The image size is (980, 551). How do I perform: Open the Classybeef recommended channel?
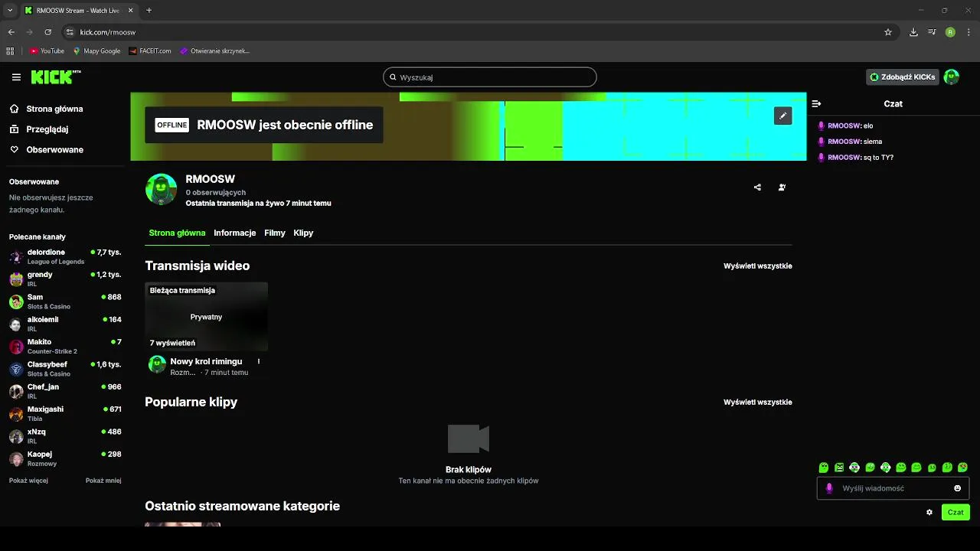(65, 369)
